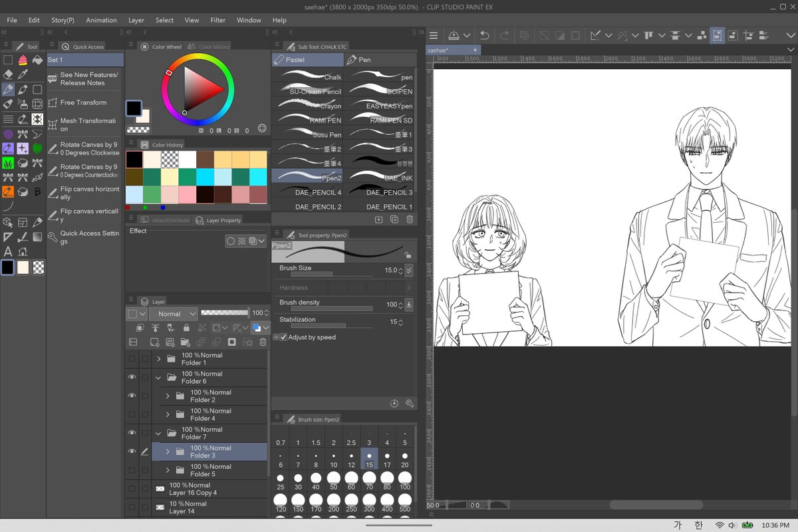
Task: Open the Filter menu
Action: click(x=218, y=20)
